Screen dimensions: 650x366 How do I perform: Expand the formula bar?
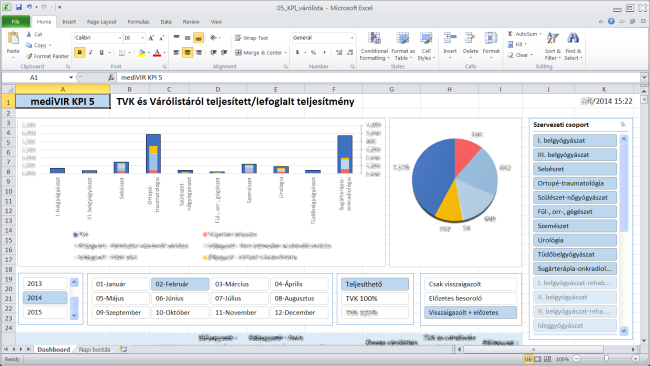coord(644,78)
